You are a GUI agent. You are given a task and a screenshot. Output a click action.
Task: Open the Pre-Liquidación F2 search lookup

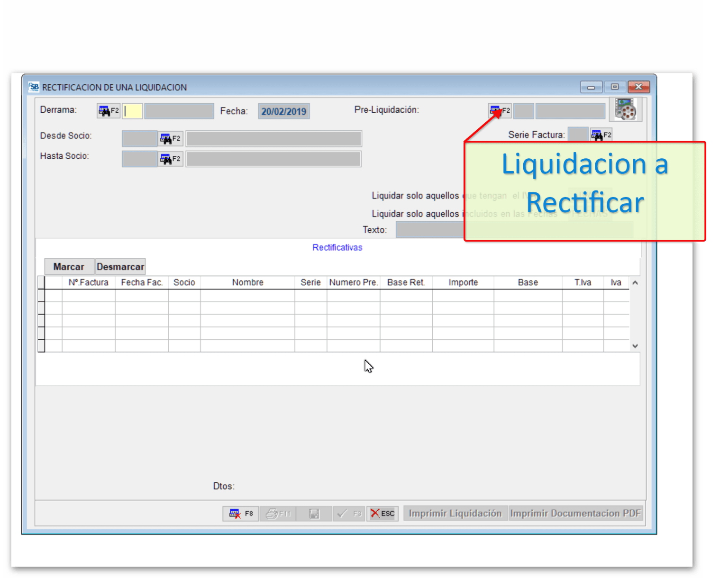499,110
